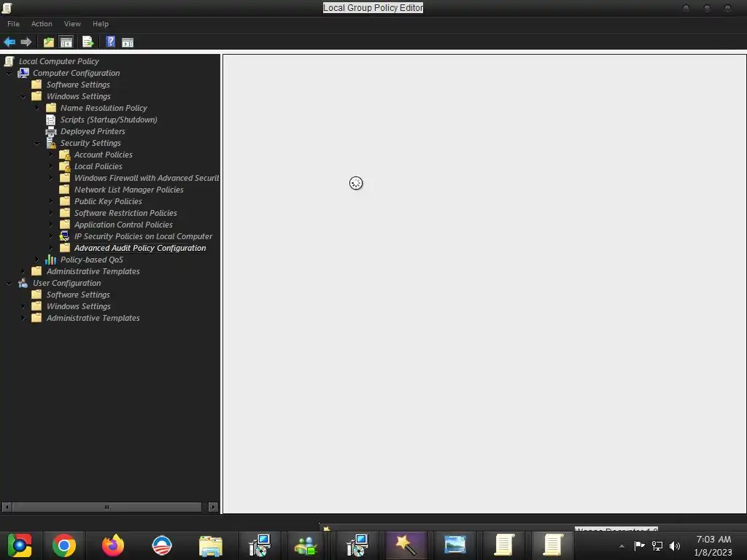Click the User Configuration person icon
Viewport: 747px width, 560px height.
click(23, 283)
